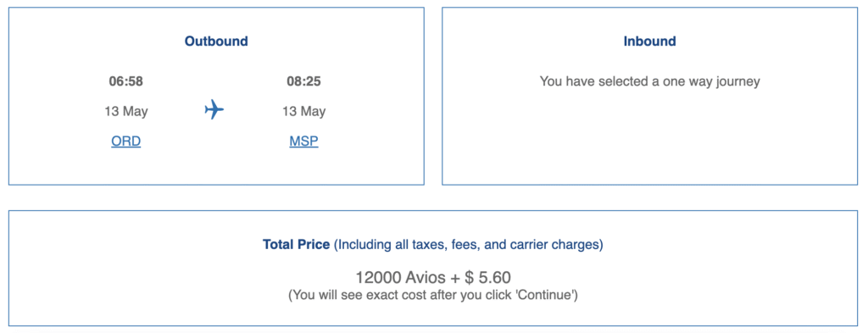Click empty space below the one way message
This screenshot has height=333, width=868.
(650, 138)
